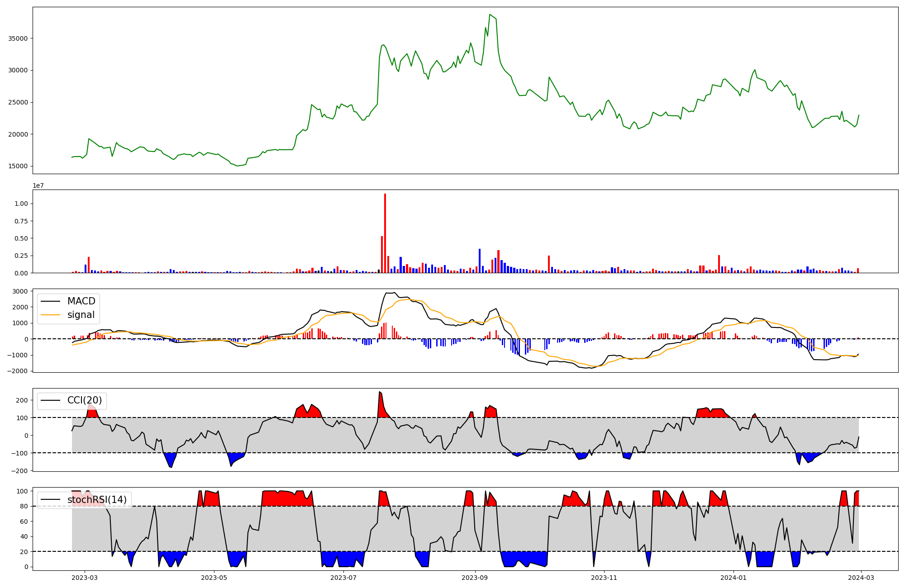Click the 2023-05 x-axis date label
905x588 pixels.
point(214,578)
